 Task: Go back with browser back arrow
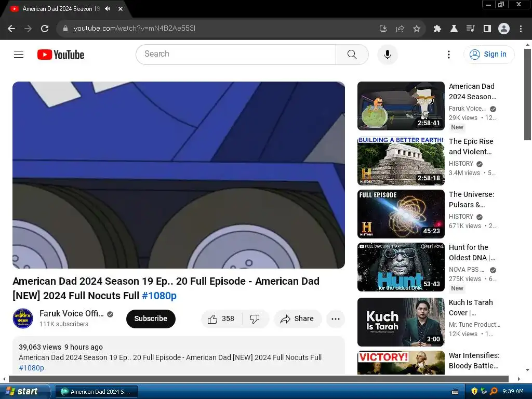(x=11, y=29)
